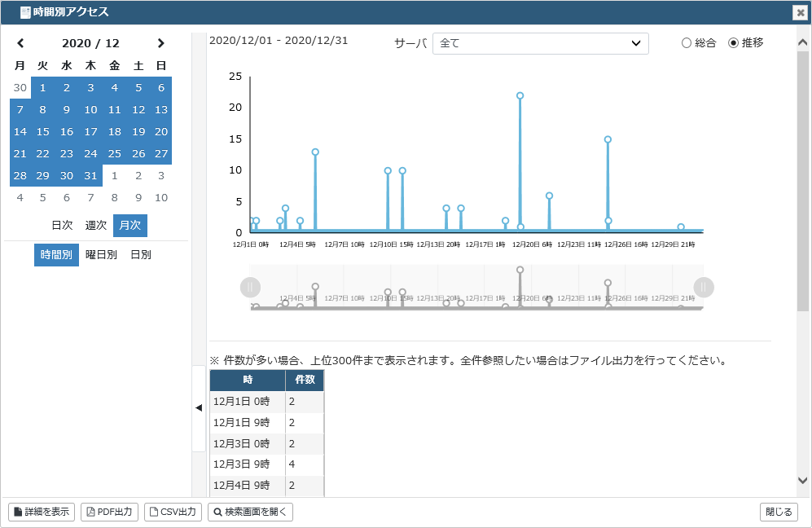The image size is (812, 528).
Task: Click the scroll up arrow
Action: tap(803, 42)
